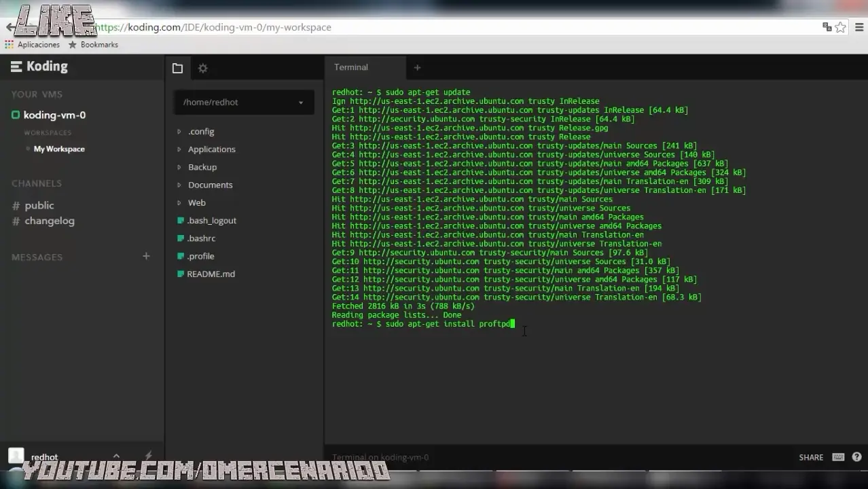Expand the redhot account menu caret
Screen dimensions: 868x489
pos(116,456)
